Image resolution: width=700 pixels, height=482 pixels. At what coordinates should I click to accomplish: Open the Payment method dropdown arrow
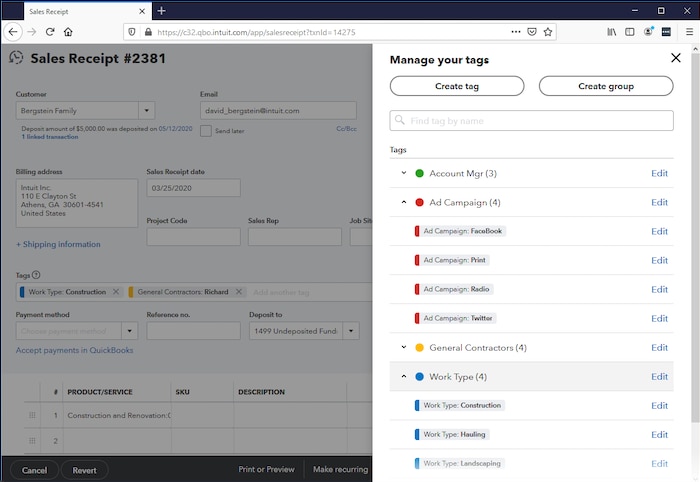(129, 331)
